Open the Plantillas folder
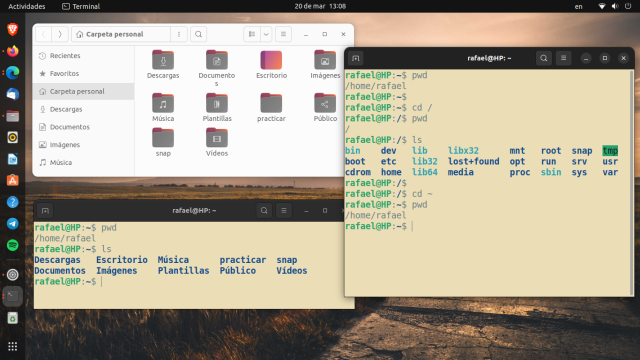The height and width of the screenshot is (360, 640). tap(217, 103)
